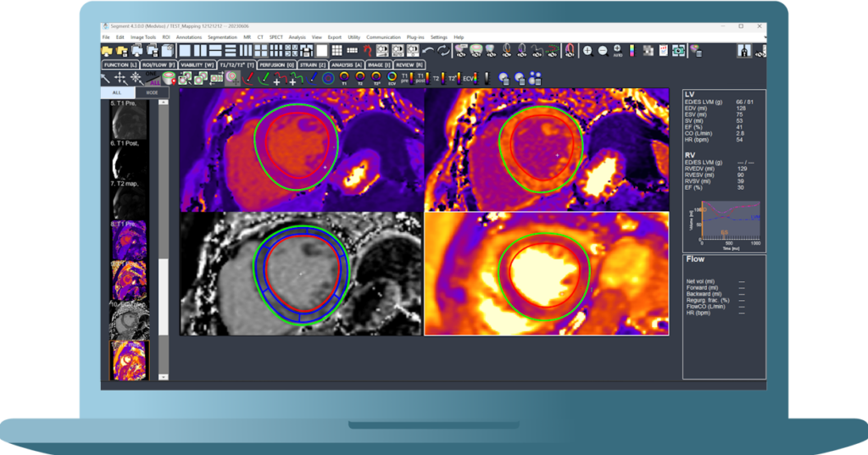Select two-row panel layout
868x455 pixels.
click(215, 51)
